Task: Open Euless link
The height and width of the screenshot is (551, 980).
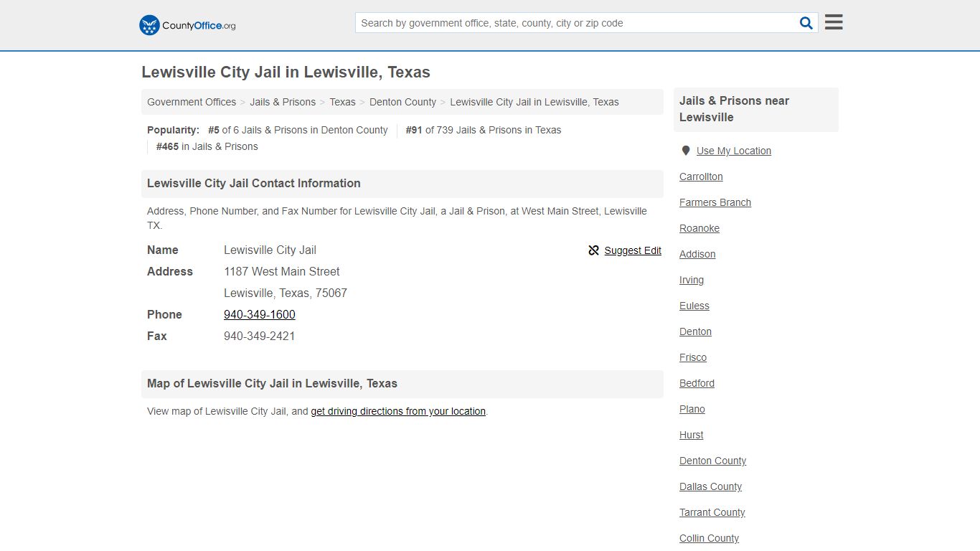Action: [694, 306]
